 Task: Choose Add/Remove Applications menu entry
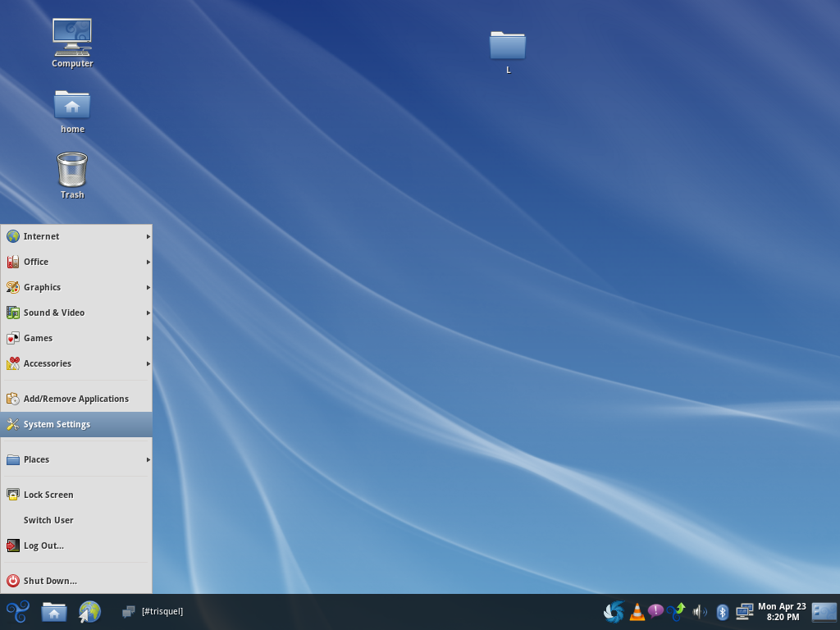click(x=75, y=399)
